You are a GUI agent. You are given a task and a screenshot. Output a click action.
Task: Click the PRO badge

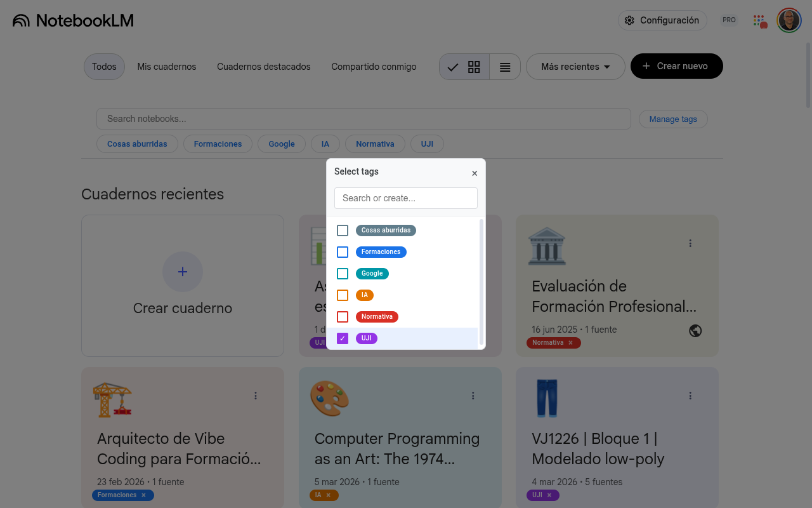coord(729,20)
